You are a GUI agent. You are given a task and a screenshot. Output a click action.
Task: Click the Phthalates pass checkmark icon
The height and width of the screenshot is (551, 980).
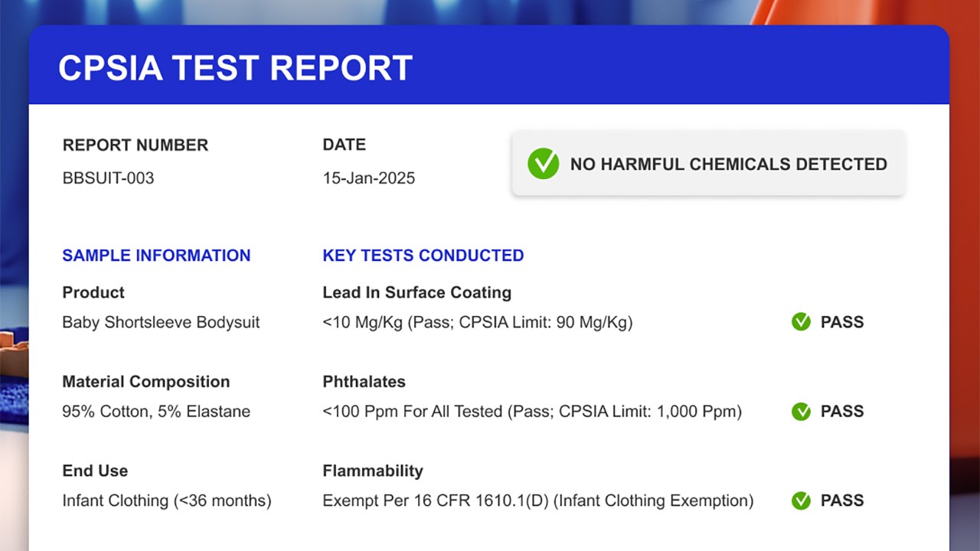click(x=801, y=412)
